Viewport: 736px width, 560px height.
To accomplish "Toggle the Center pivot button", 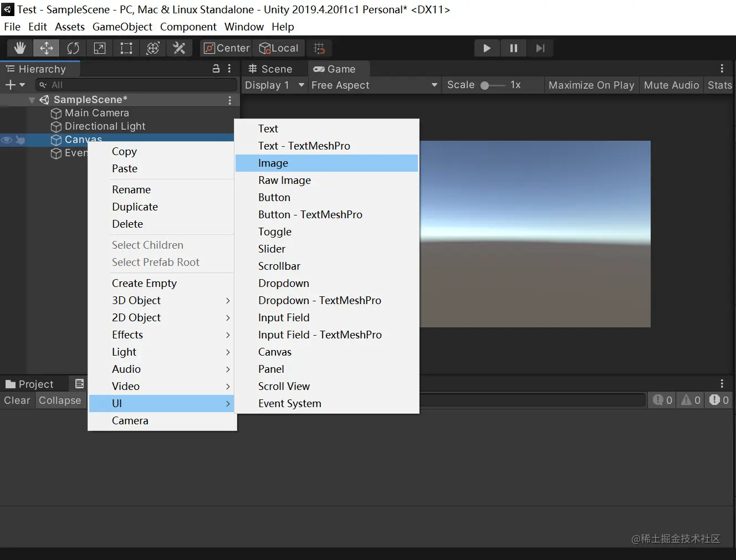I will coord(227,48).
